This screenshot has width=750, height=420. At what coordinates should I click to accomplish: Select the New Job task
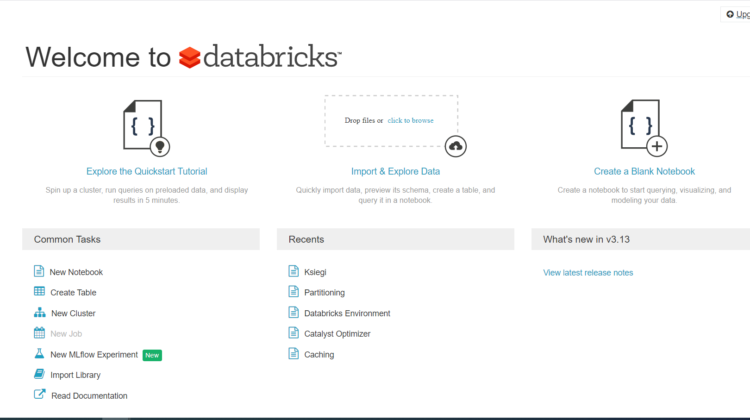tap(66, 334)
